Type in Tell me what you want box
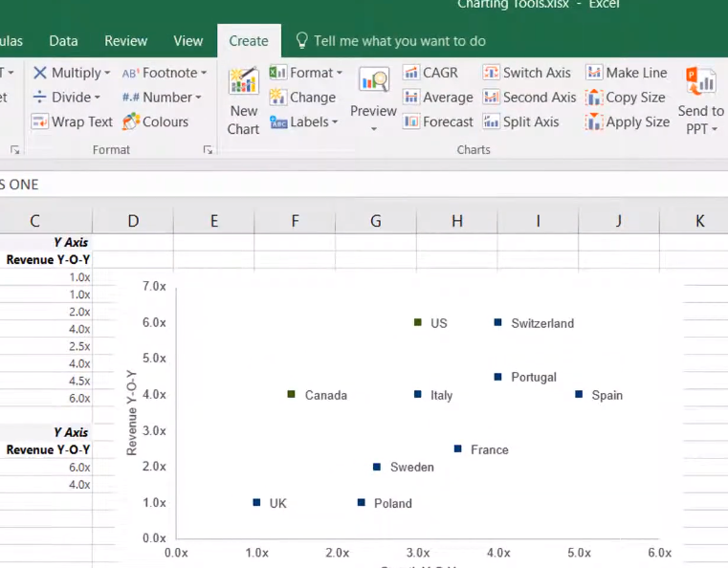Image resolution: width=728 pixels, height=568 pixels. pyautogui.click(x=399, y=41)
